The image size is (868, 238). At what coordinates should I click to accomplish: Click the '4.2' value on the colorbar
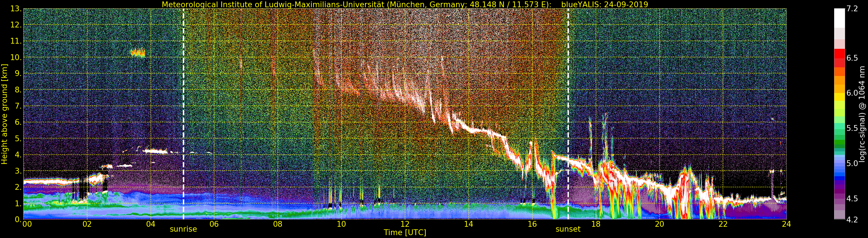pos(852,220)
